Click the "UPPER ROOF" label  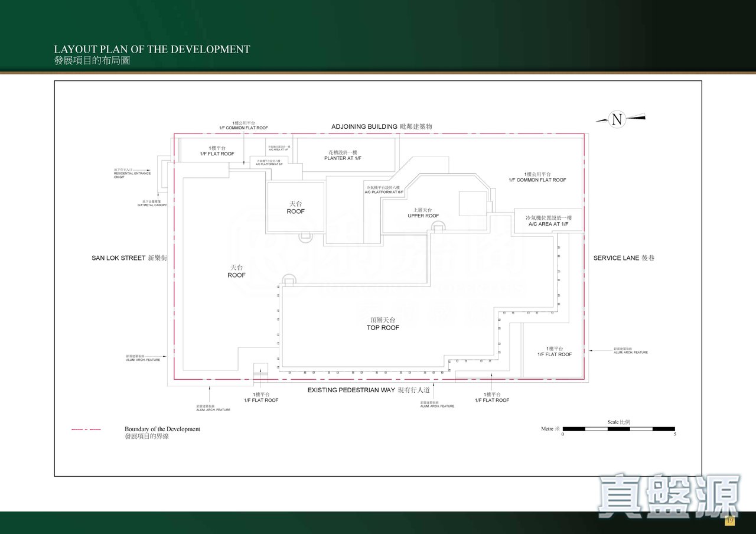coord(423,216)
